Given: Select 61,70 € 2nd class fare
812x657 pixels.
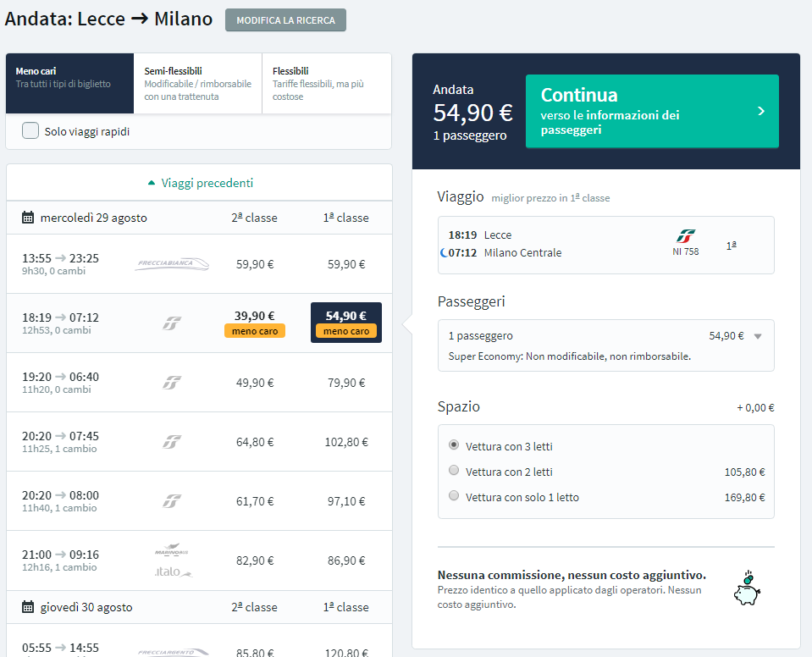Looking at the screenshot, I should pos(255,502).
